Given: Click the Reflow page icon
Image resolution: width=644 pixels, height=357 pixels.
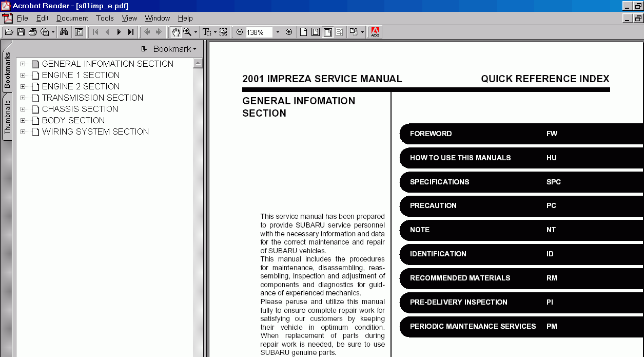Looking at the screenshot, I should tap(339, 32).
